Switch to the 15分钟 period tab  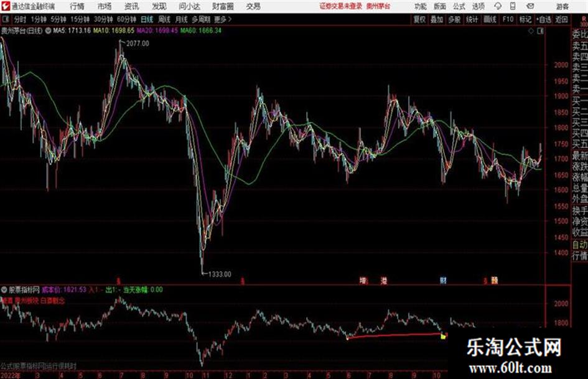[x=80, y=19]
